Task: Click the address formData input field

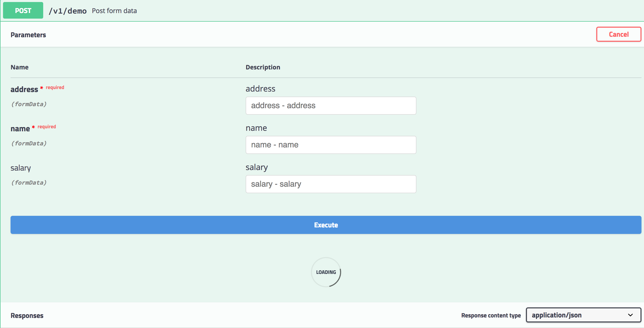Action: tap(331, 105)
